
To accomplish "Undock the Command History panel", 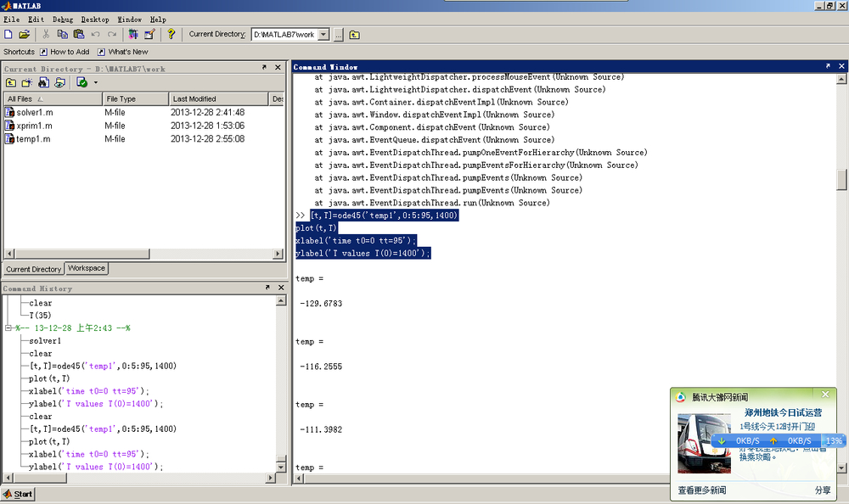I will click(x=267, y=288).
